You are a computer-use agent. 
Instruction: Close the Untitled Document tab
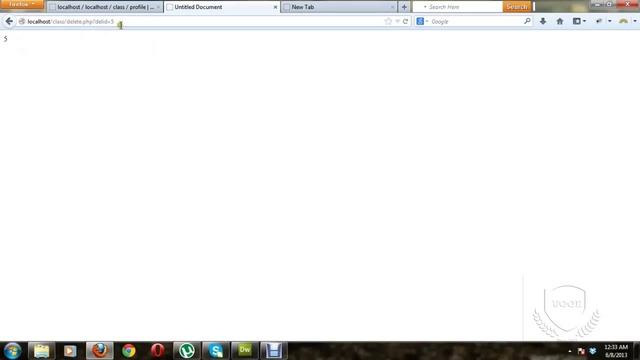coord(275,7)
